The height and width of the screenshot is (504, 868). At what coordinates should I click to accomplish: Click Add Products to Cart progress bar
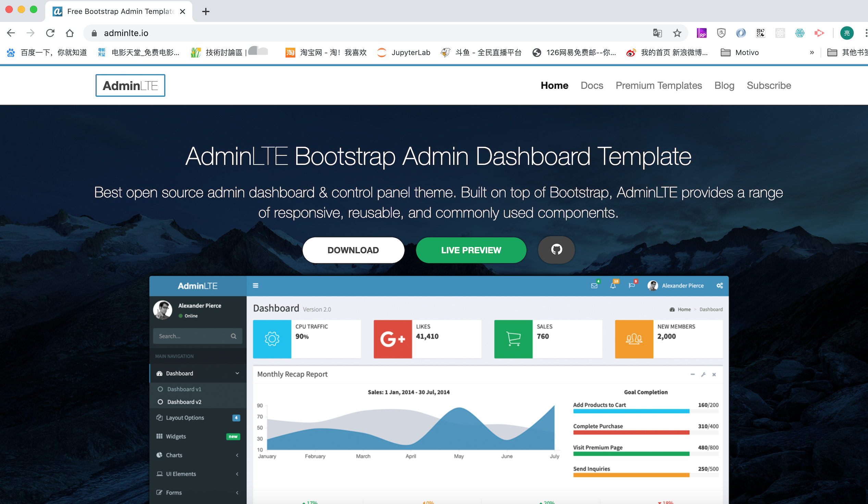pyautogui.click(x=646, y=411)
